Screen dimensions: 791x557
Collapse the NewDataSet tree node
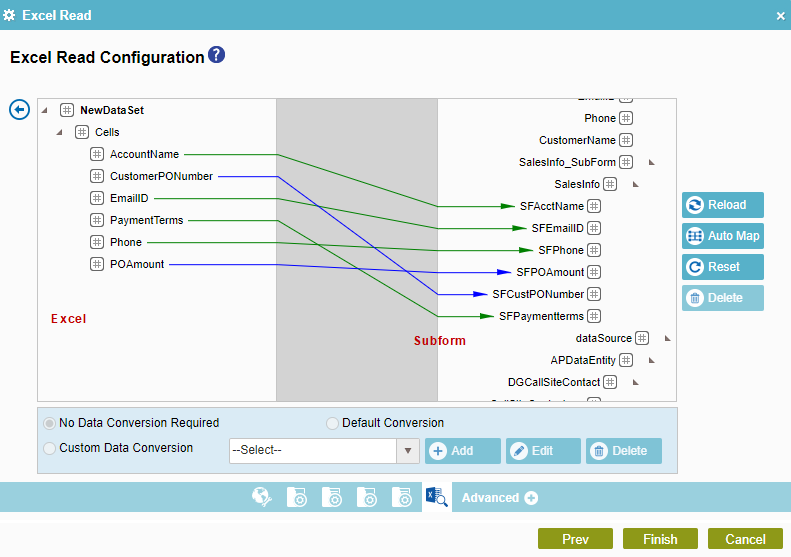[x=45, y=110]
